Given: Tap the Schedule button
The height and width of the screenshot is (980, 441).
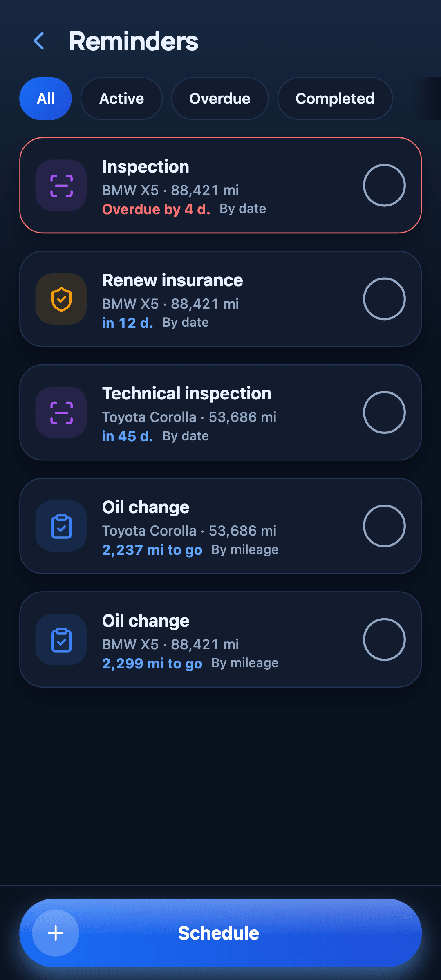Looking at the screenshot, I should point(220,933).
